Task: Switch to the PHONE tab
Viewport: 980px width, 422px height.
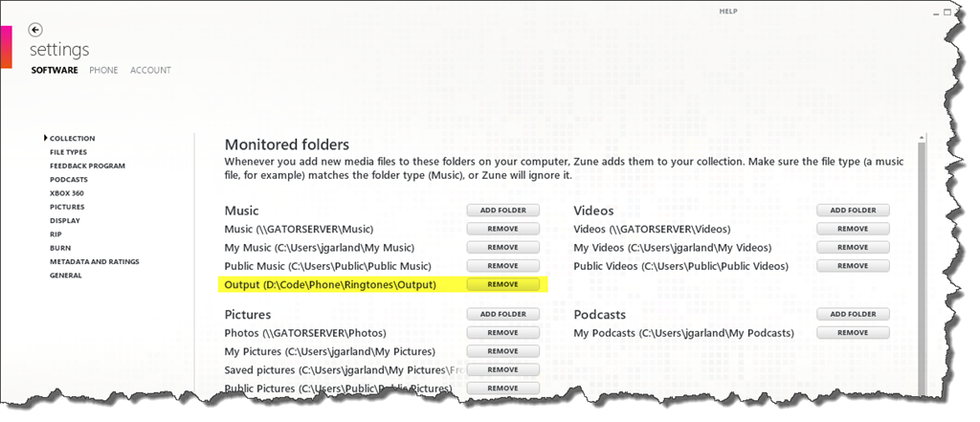Action: [103, 70]
